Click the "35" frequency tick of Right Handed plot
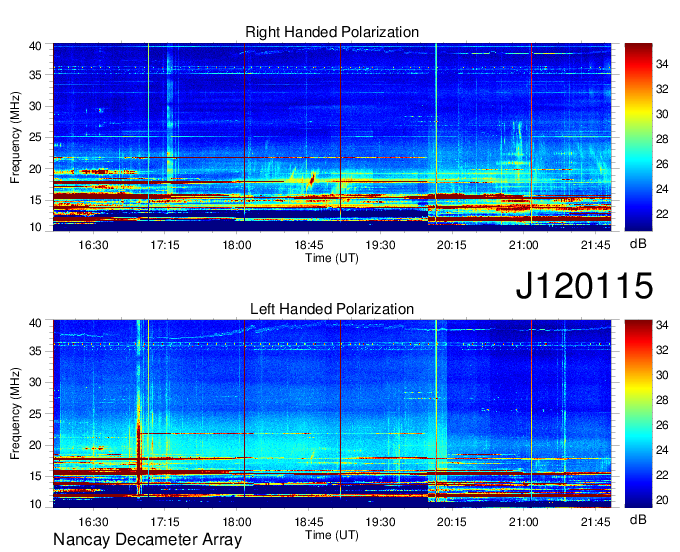680x552 pixels. (x=35, y=75)
